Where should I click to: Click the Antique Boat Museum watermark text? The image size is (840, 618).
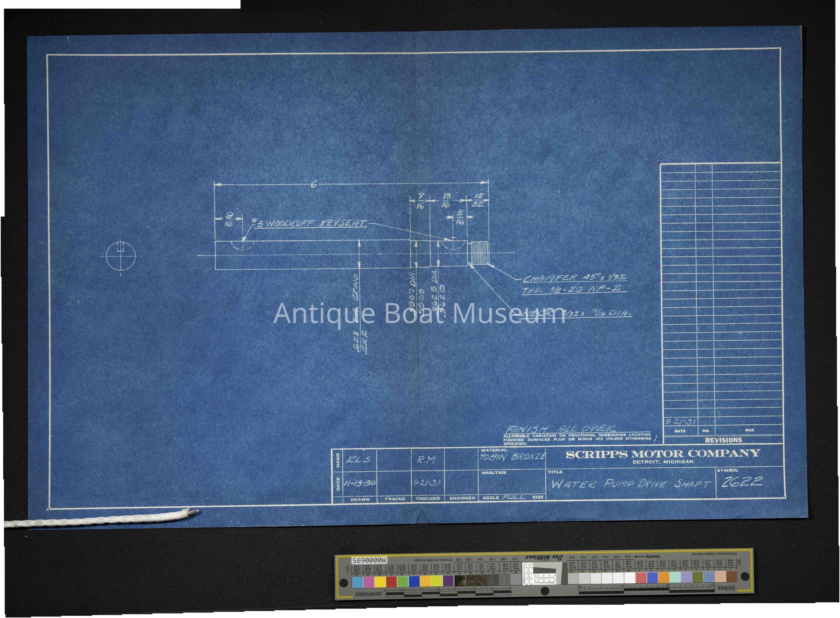click(x=419, y=314)
